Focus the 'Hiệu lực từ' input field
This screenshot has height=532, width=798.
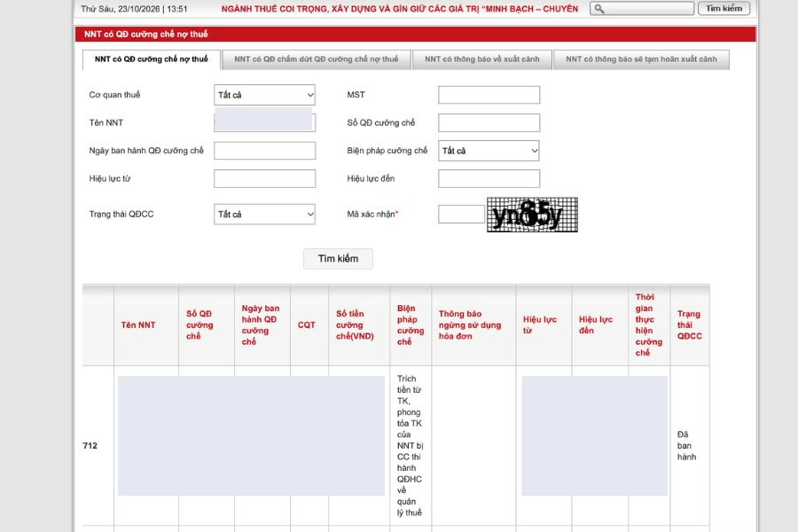click(264, 179)
